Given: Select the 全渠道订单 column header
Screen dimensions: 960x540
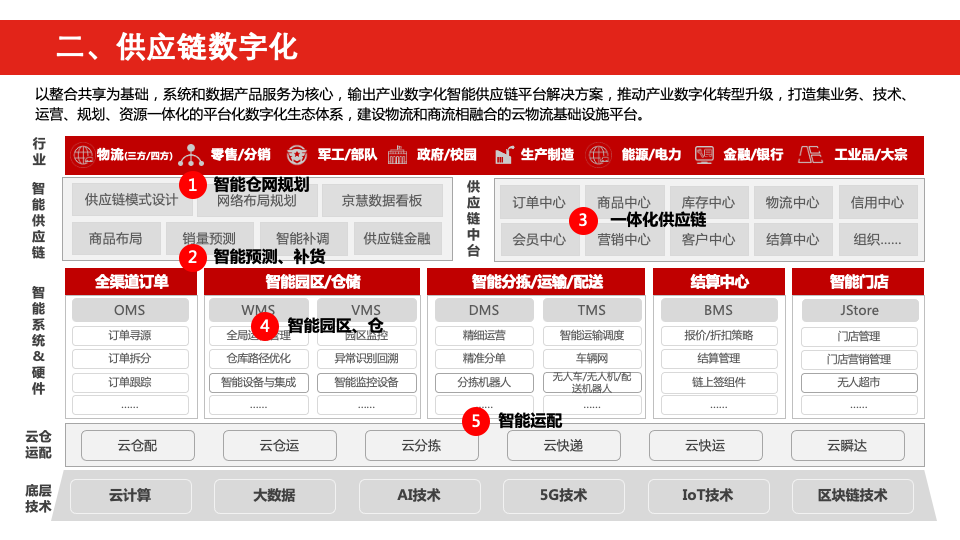Looking at the screenshot, I should click(131, 282).
